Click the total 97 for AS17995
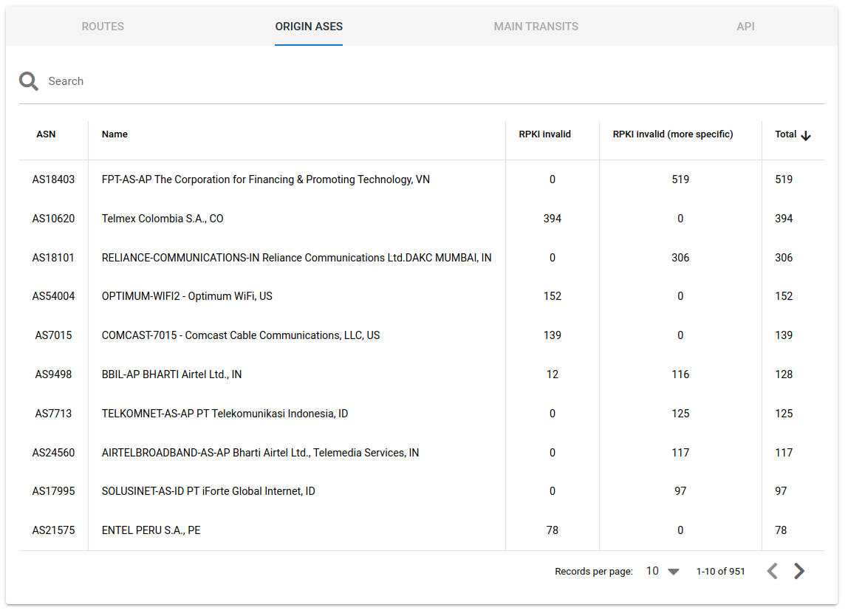This screenshot has width=848, height=616. [x=781, y=491]
